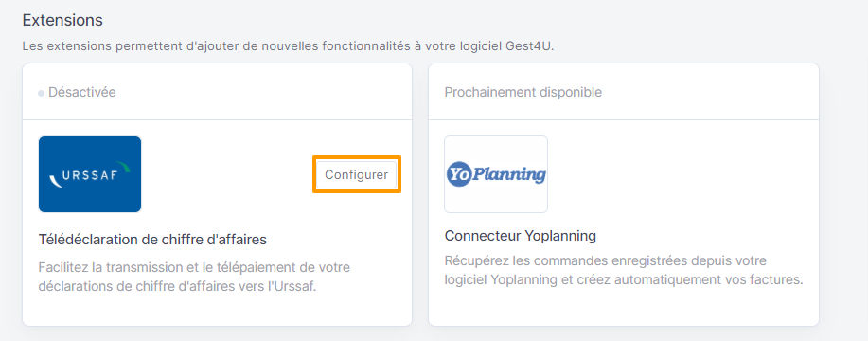This screenshot has height=341, width=868.
Task: Click the blue Yo circle in YoPlanning logo
Action: click(458, 174)
